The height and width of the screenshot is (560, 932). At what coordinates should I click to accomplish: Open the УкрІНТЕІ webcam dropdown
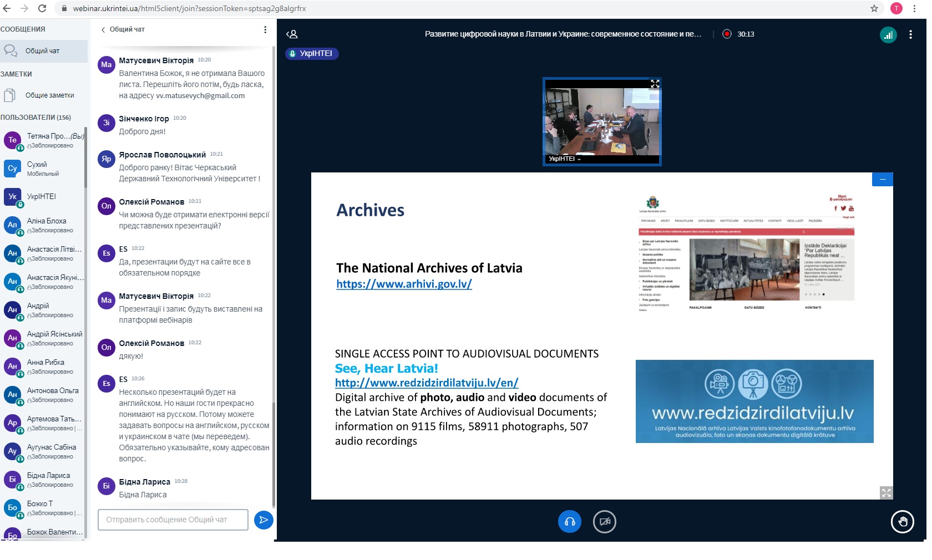[x=565, y=159]
